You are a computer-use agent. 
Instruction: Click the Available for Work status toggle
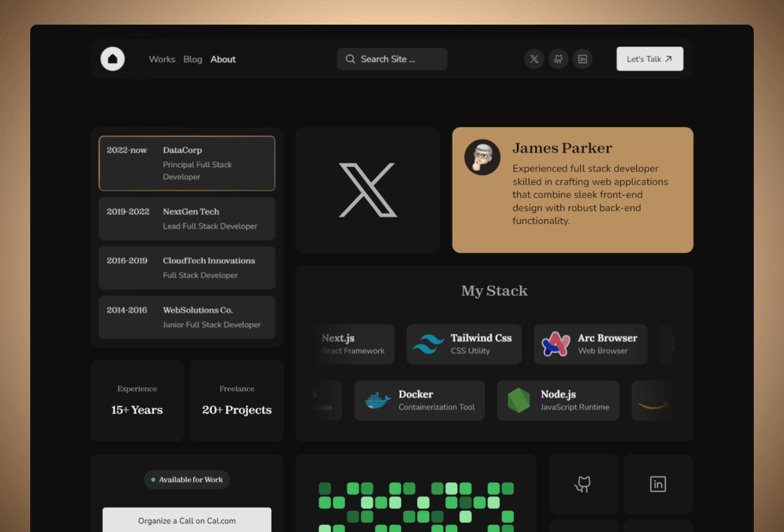click(186, 479)
